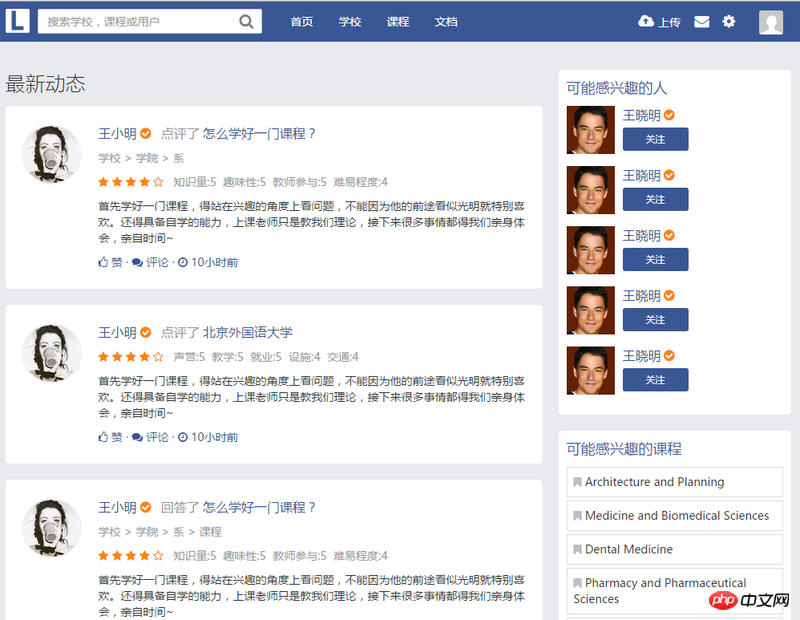Open Pharmacy and Pharmaceutical Sciences course
The height and width of the screenshot is (620, 800).
(x=674, y=591)
